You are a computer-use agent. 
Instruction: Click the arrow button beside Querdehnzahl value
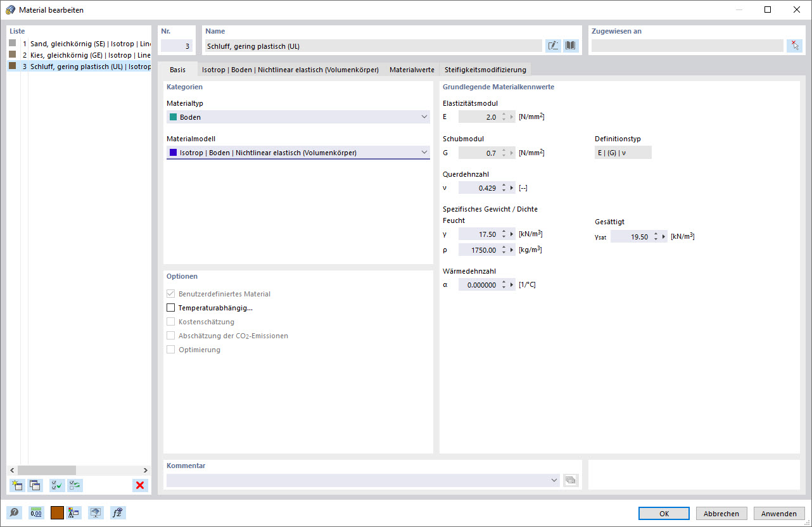click(512, 187)
